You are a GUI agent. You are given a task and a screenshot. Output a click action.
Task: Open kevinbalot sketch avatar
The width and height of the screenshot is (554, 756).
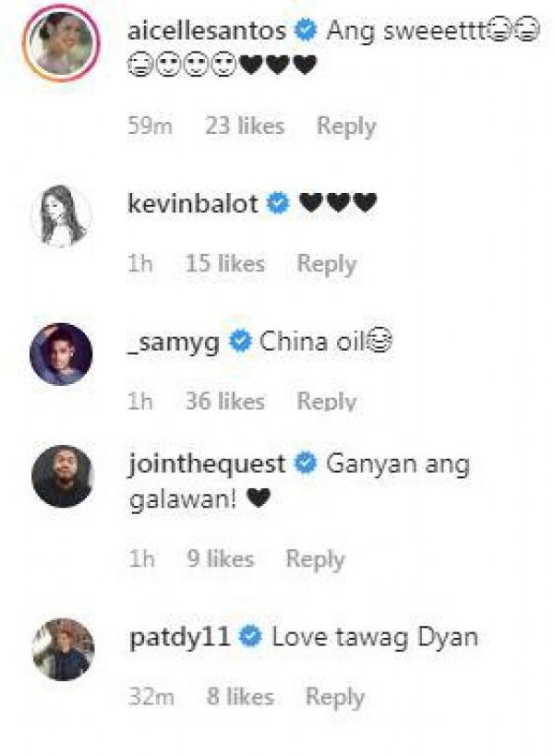tap(61, 216)
